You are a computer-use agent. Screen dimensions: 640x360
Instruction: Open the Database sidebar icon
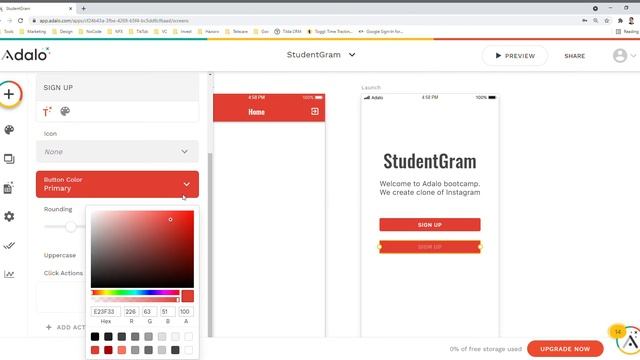[x=9, y=188]
